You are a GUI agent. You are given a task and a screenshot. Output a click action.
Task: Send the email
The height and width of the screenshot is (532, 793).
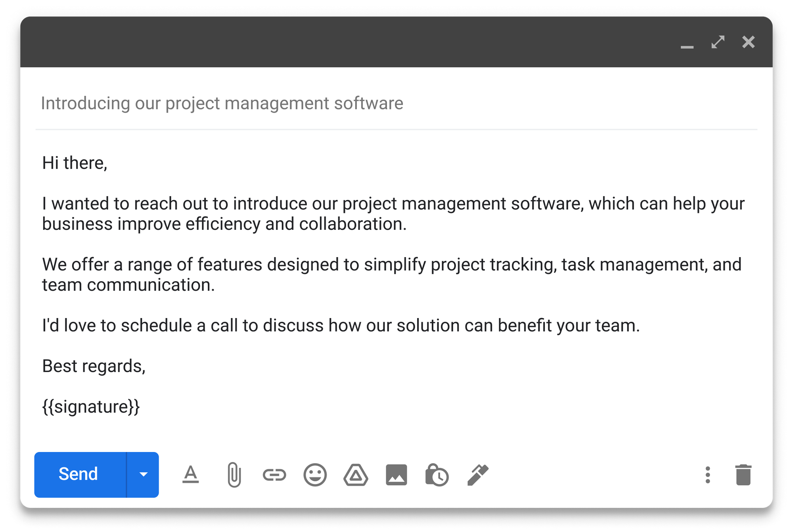79,474
